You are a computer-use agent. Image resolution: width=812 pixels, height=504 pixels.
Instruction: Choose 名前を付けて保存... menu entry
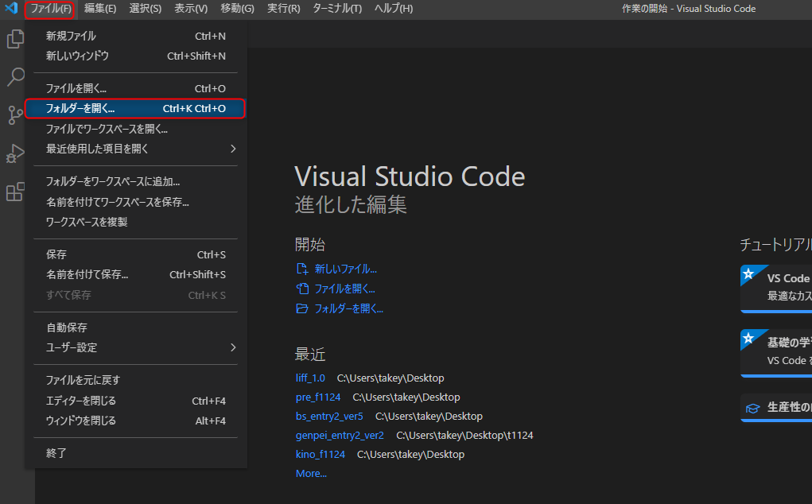pyautogui.click(x=136, y=275)
